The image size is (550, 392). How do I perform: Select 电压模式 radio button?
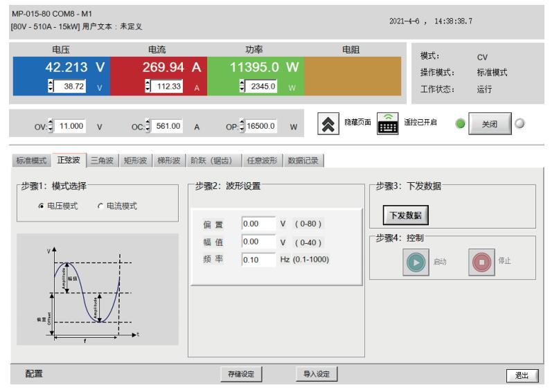[42, 207]
